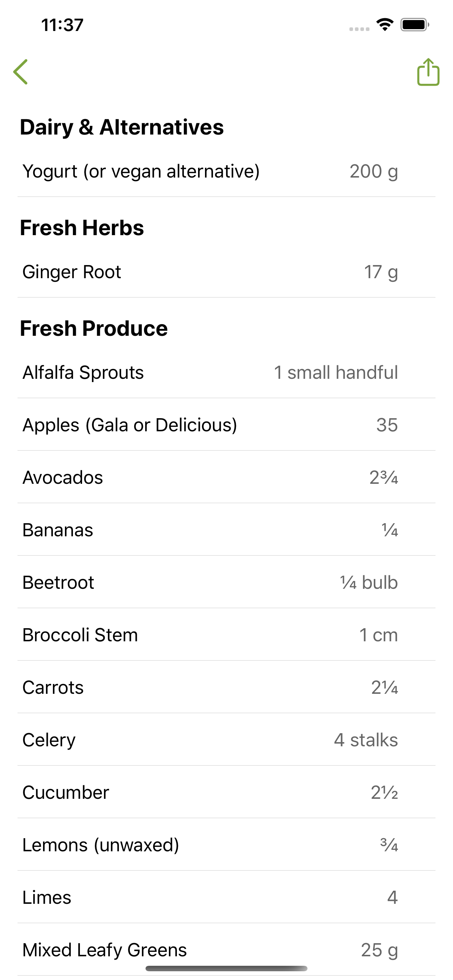This screenshot has height=980, width=453.
Task: Choose the Celery row
Action: [x=226, y=740]
